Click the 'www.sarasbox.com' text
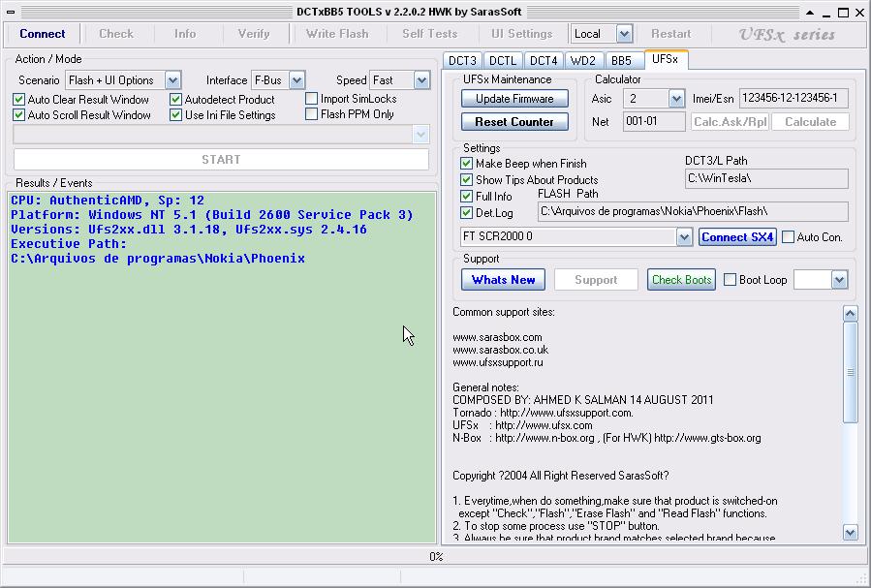The width and height of the screenshot is (871, 588). click(497, 337)
